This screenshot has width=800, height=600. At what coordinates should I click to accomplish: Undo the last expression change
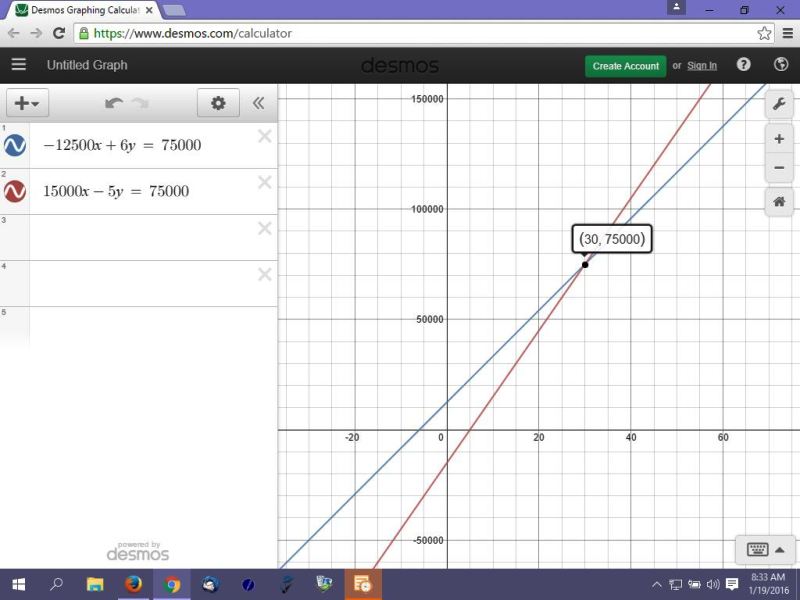click(x=114, y=104)
